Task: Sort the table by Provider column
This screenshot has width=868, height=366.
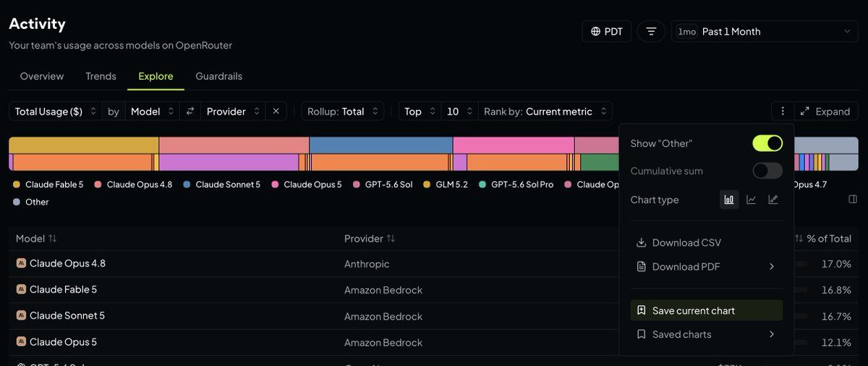Action: pos(370,239)
